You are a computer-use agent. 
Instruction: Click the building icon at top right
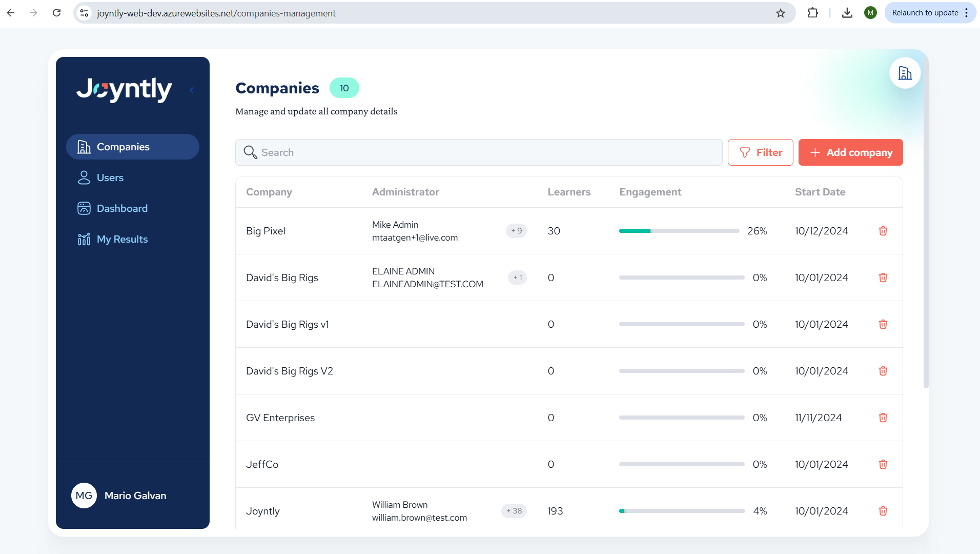pyautogui.click(x=905, y=73)
